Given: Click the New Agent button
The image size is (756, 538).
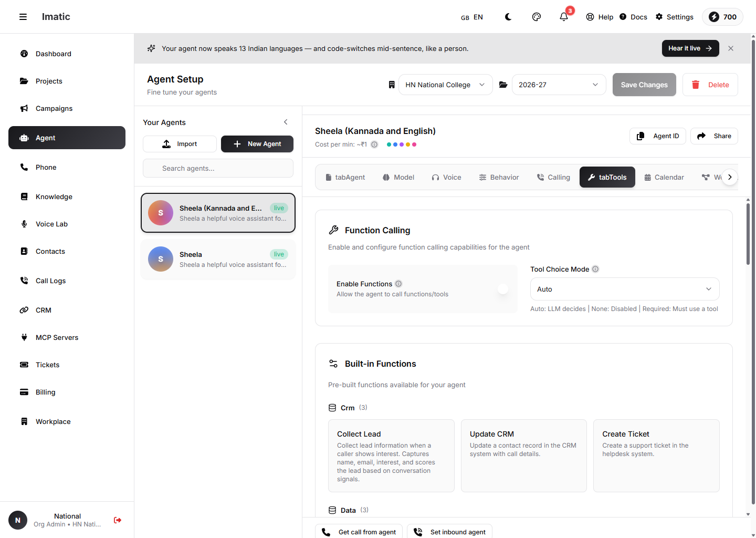Looking at the screenshot, I should [x=257, y=144].
